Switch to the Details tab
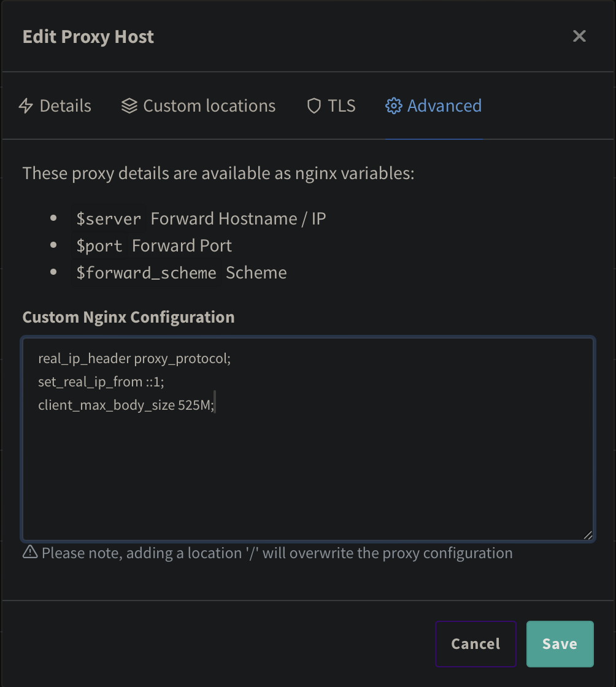The image size is (616, 687). pyautogui.click(x=65, y=106)
